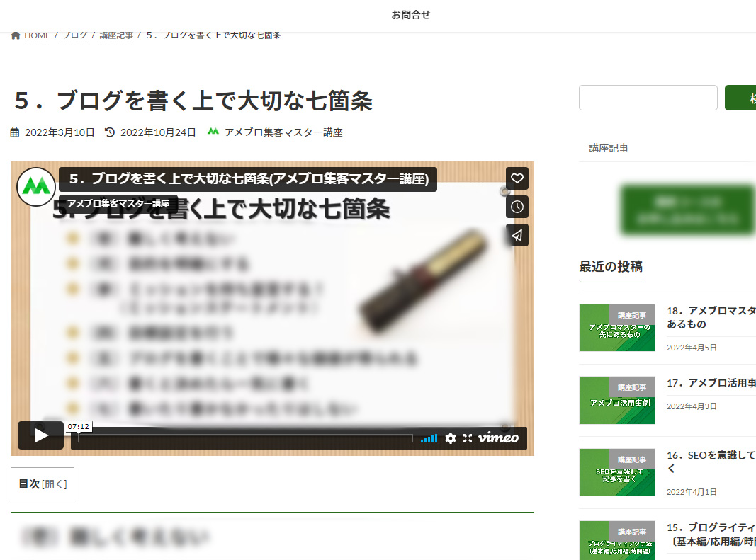Click the article heading 5．ブログを書く上で大切な七箇条
Image resolution: width=756 pixels, height=560 pixels.
coord(193,101)
